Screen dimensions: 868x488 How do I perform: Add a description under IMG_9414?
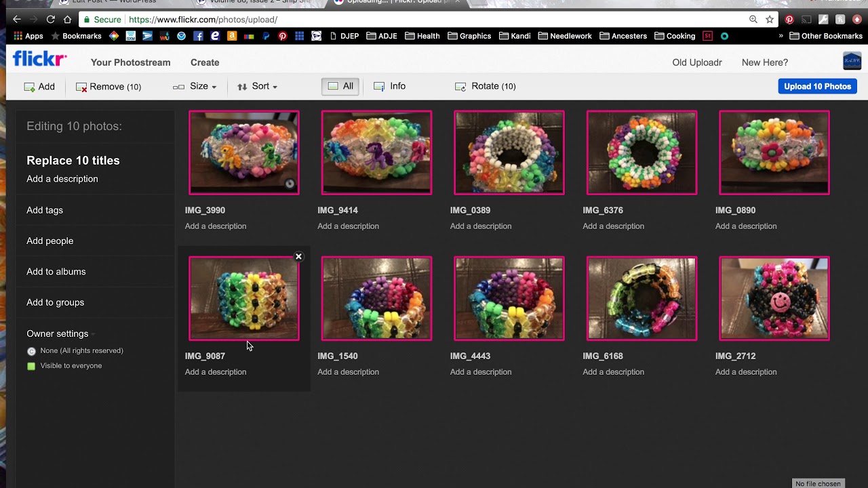click(x=349, y=226)
